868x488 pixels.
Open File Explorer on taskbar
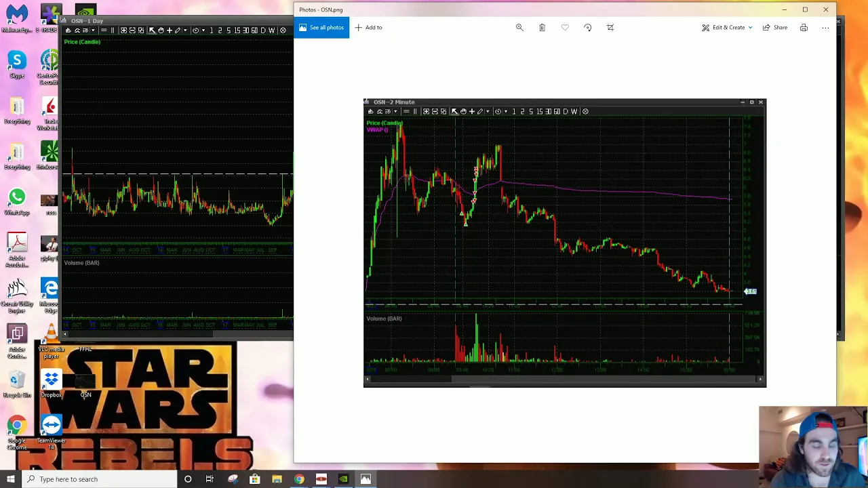[277, 479]
